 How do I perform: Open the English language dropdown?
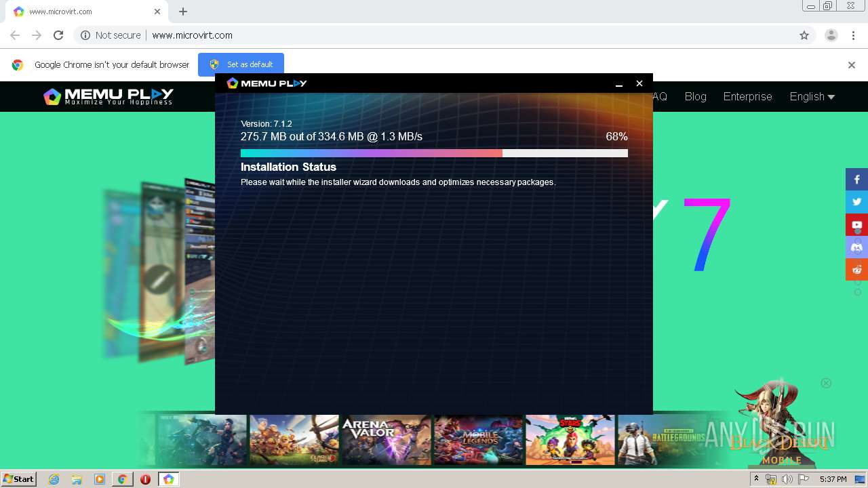[x=812, y=96]
